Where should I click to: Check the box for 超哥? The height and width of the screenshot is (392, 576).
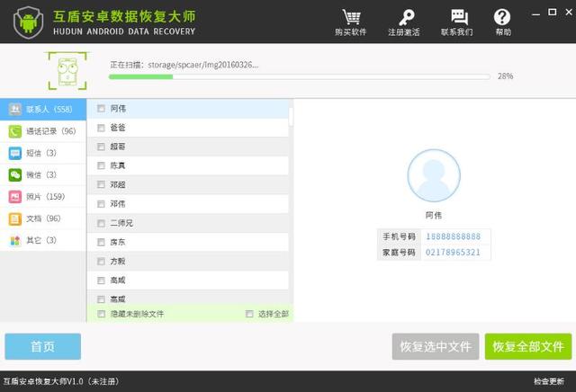pyautogui.click(x=101, y=147)
